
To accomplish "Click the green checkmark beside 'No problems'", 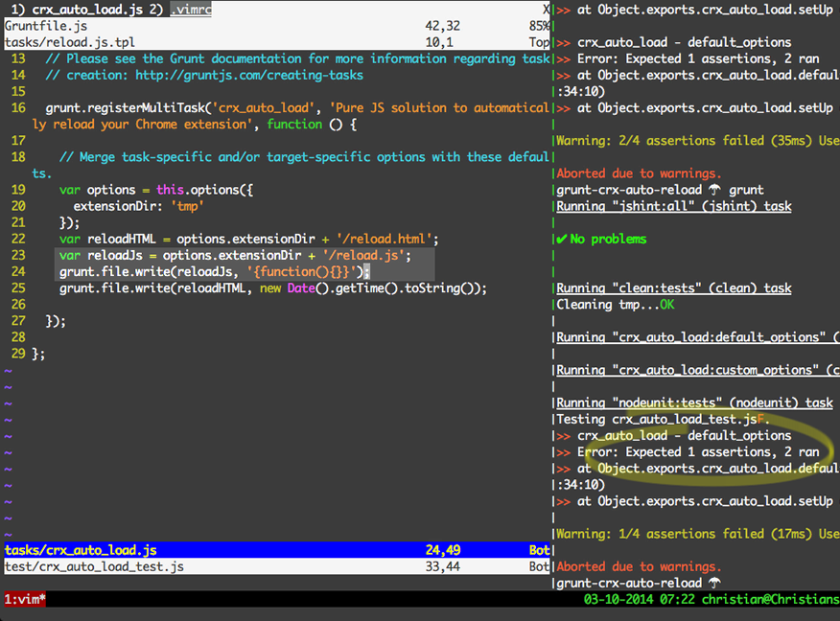I will click(x=561, y=239).
